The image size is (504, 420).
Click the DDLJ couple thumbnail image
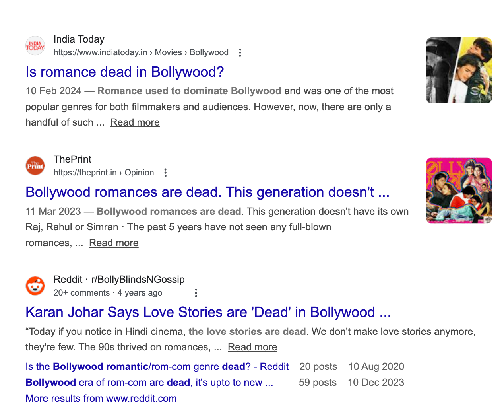[x=459, y=70]
